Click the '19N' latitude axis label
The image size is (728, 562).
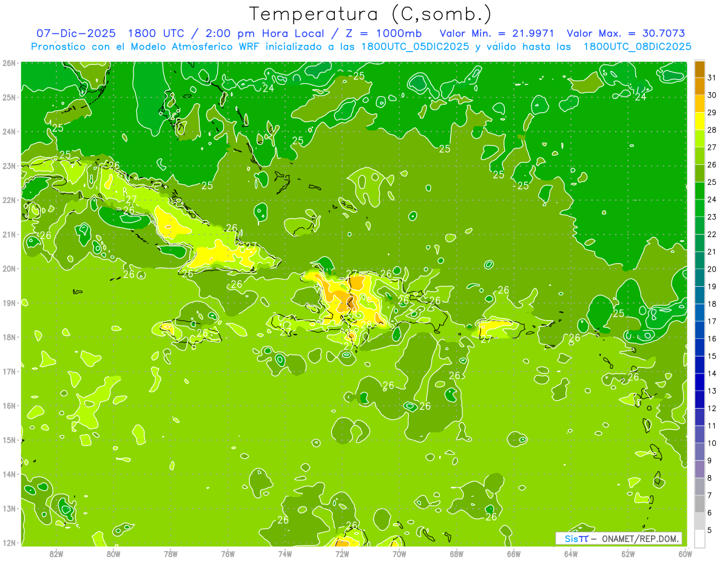click(x=9, y=303)
